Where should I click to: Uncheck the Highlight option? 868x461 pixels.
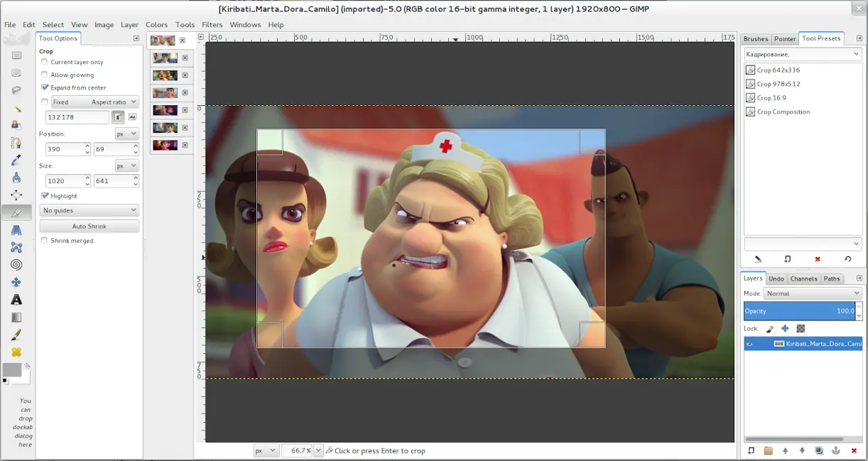coord(45,195)
